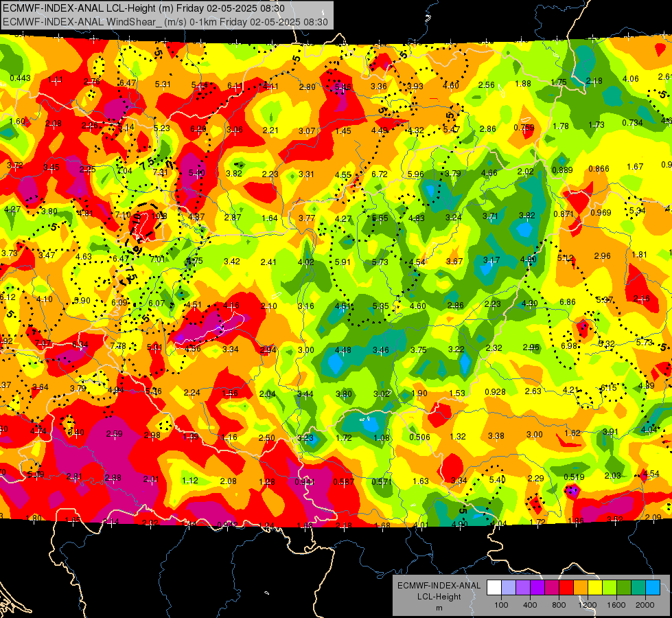
Task: Click the wind shear value 4.02
Action: point(306,262)
